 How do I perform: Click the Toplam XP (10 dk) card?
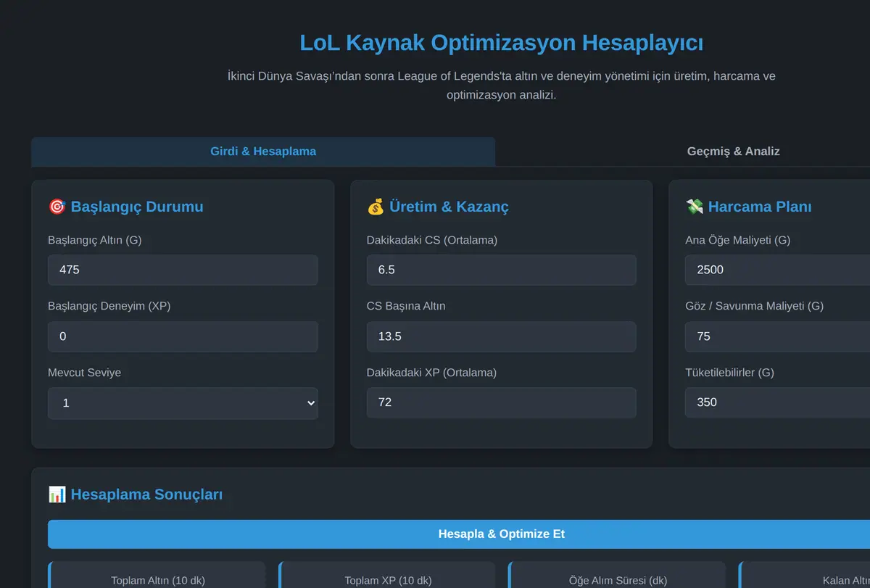387,575
